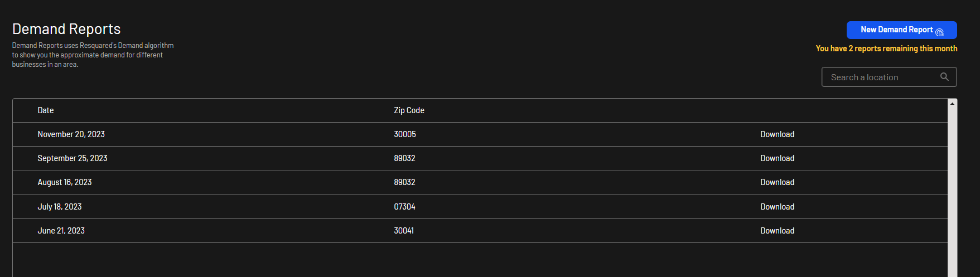Download the August 16, 2023 report
Viewport: 980px width, 277px height.
click(777, 182)
